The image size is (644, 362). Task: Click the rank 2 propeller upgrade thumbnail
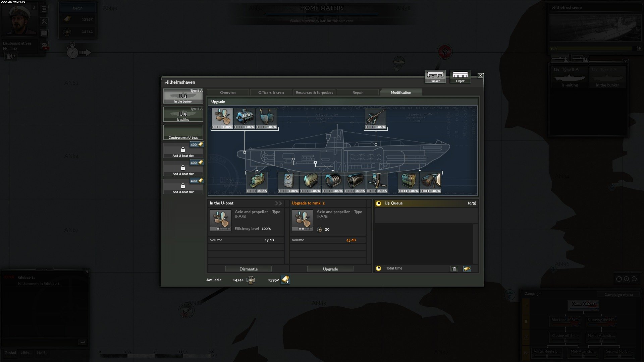click(303, 220)
